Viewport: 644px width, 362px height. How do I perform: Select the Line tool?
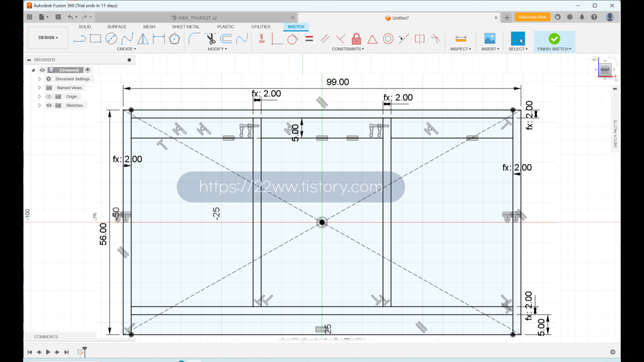point(79,39)
